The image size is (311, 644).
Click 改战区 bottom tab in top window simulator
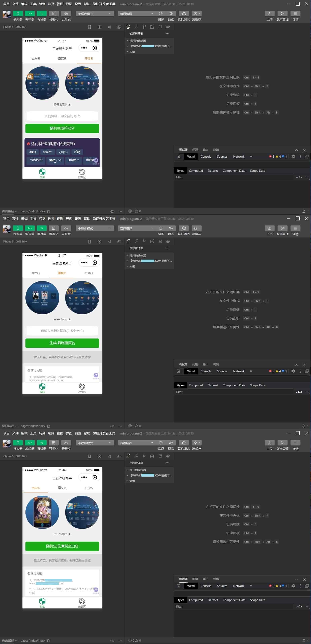pos(82,174)
